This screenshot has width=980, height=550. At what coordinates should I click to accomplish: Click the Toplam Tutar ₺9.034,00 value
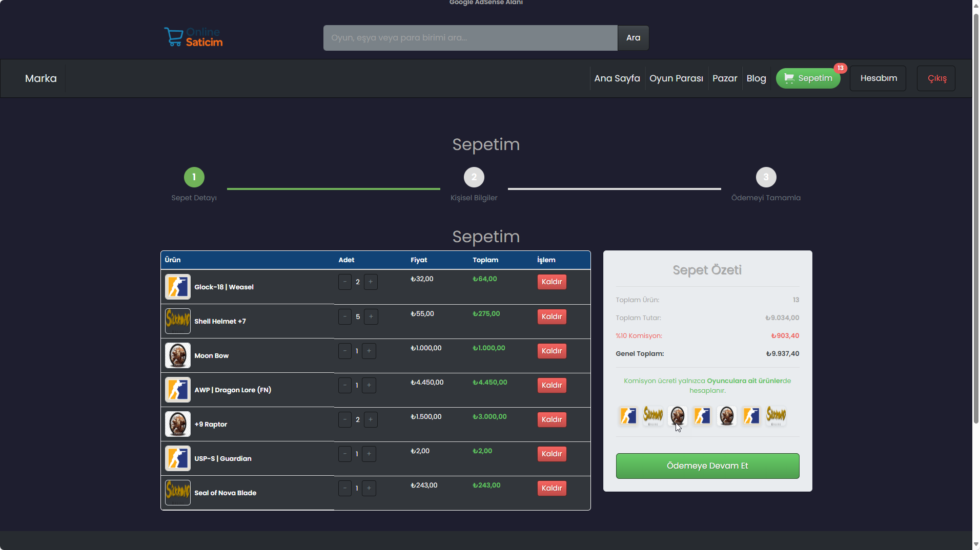[782, 318]
